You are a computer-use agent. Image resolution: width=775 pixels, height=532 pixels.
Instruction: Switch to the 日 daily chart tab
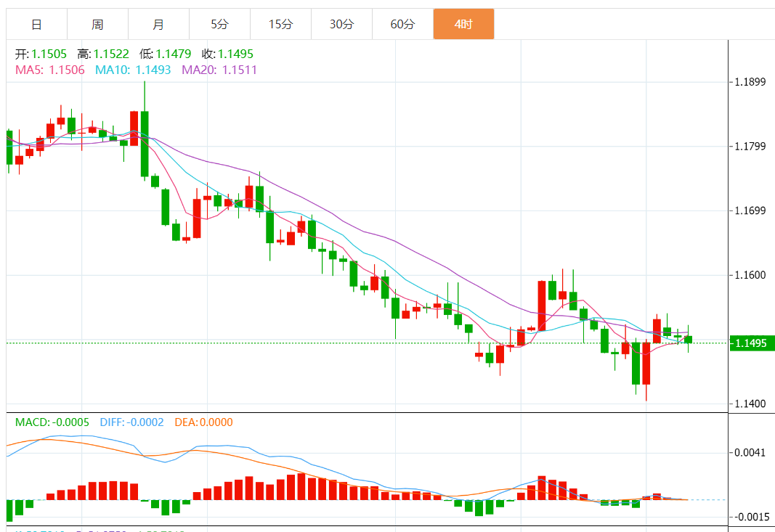point(36,24)
